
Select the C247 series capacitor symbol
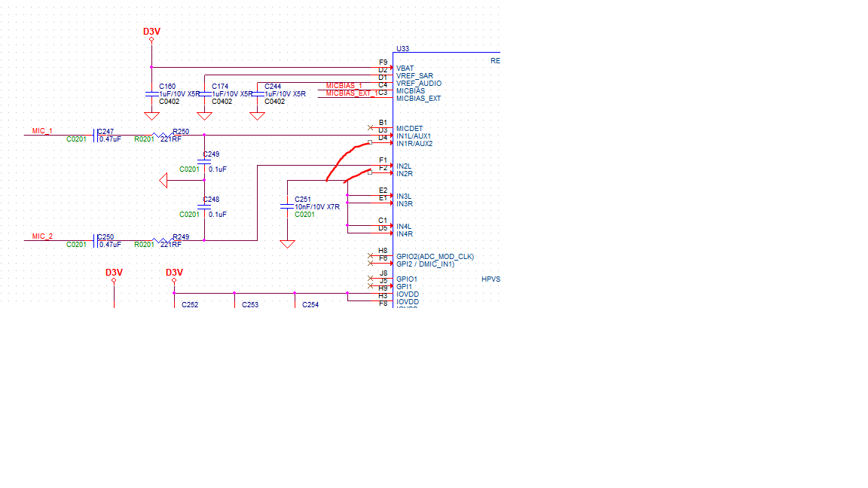tap(96, 135)
